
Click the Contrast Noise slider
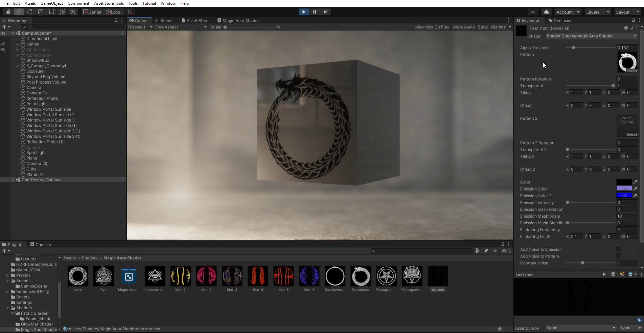click(x=590, y=263)
